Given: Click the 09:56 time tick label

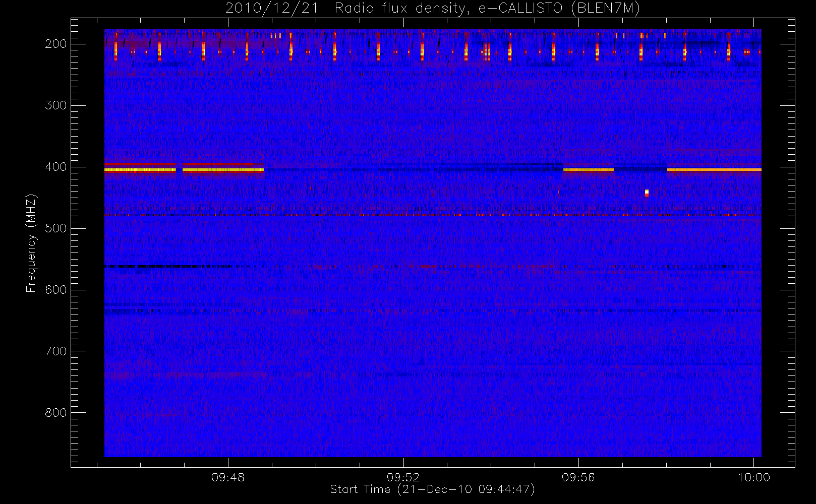Looking at the screenshot, I should point(578,477).
